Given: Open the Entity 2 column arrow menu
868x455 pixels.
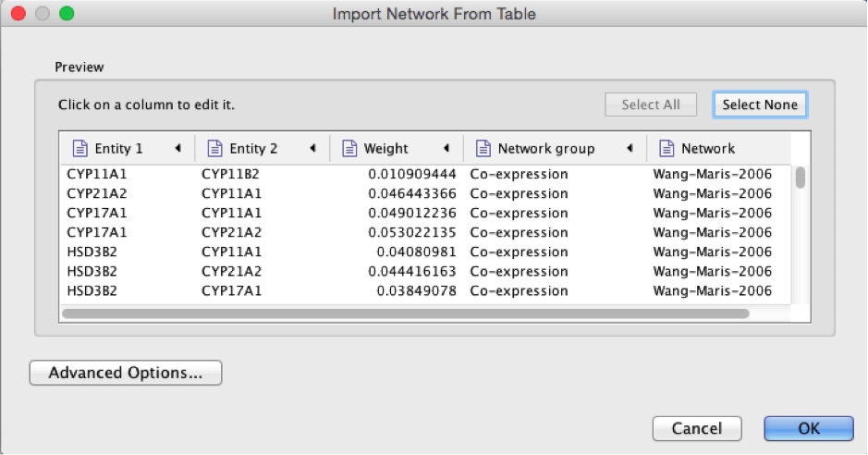Looking at the screenshot, I should click(312, 148).
